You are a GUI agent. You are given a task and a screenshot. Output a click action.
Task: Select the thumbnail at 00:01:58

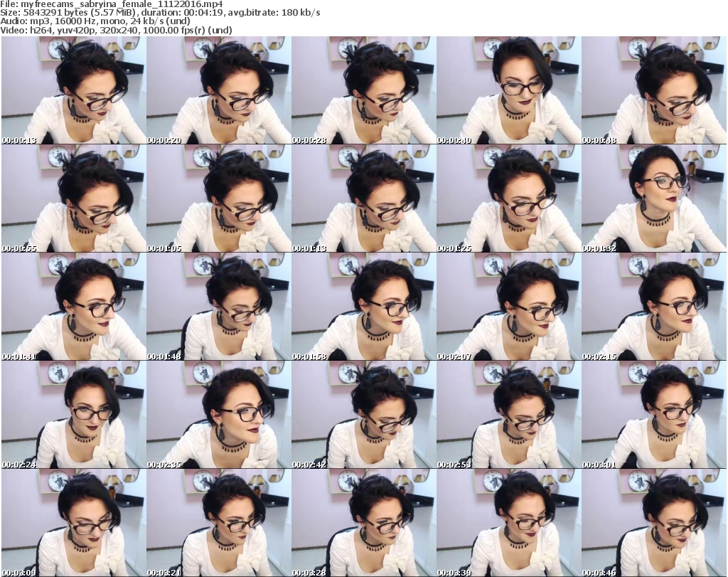click(363, 307)
